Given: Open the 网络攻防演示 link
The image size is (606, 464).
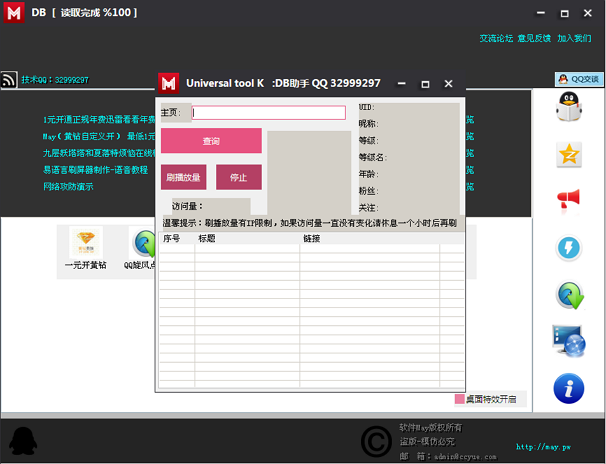Looking at the screenshot, I should click(68, 187).
